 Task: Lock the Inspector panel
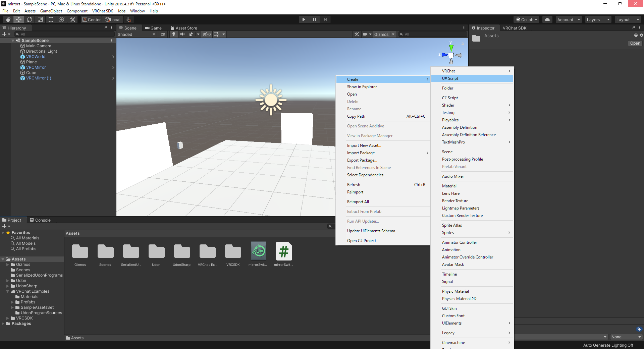click(634, 28)
